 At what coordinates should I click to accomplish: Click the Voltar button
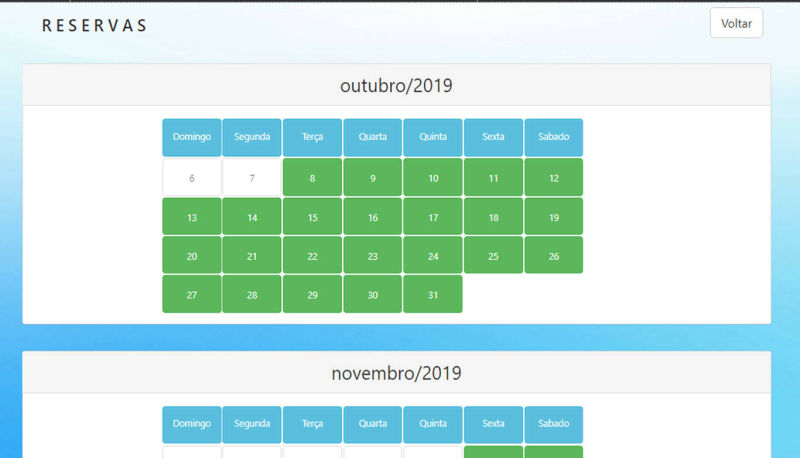coord(736,23)
